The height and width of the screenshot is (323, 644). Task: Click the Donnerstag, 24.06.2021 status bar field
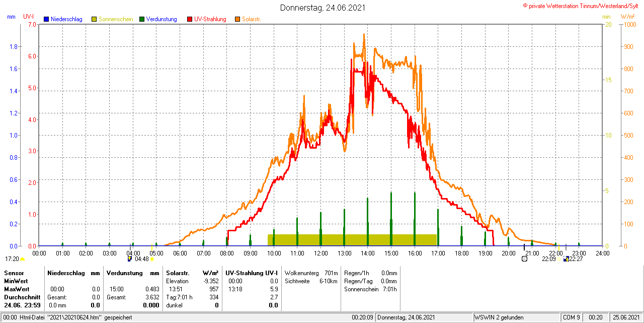click(425, 317)
